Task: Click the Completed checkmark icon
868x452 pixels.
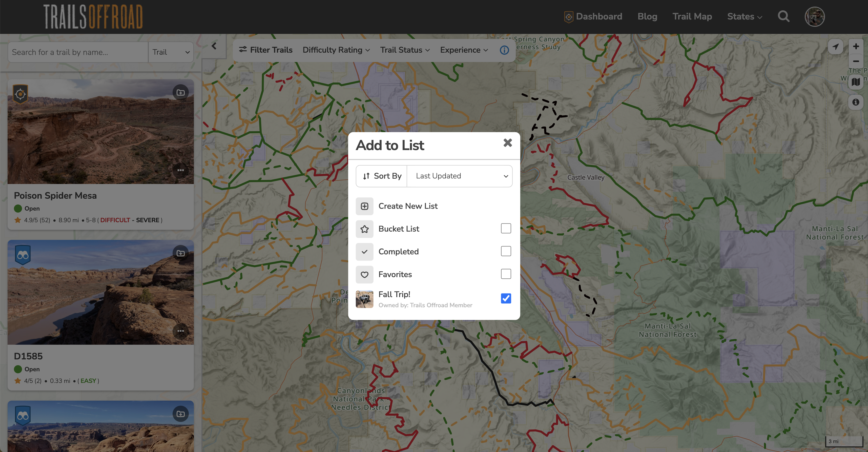Action: click(365, 252)
